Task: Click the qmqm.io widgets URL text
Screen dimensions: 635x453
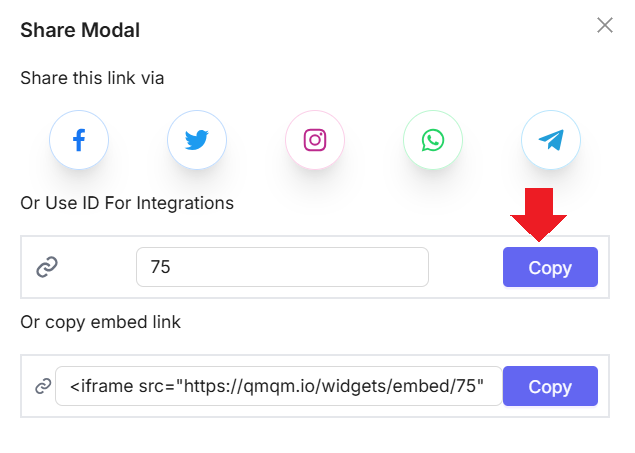Action: 333,386
